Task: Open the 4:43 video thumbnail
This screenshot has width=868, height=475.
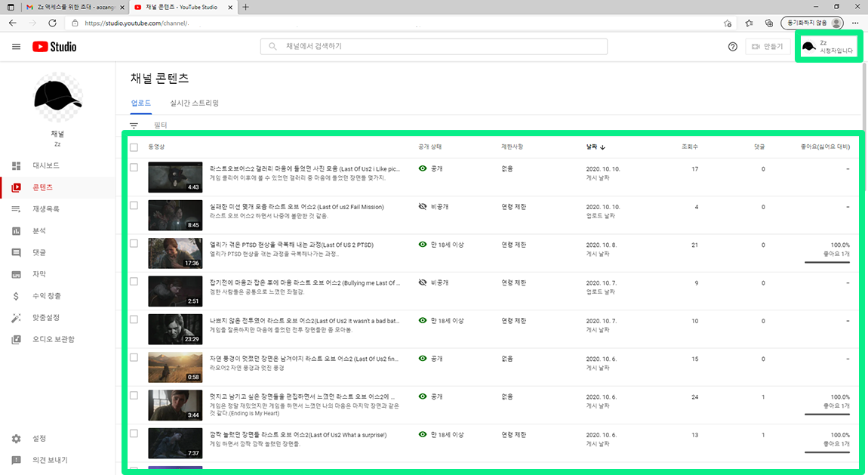Action: pos(175,177)
